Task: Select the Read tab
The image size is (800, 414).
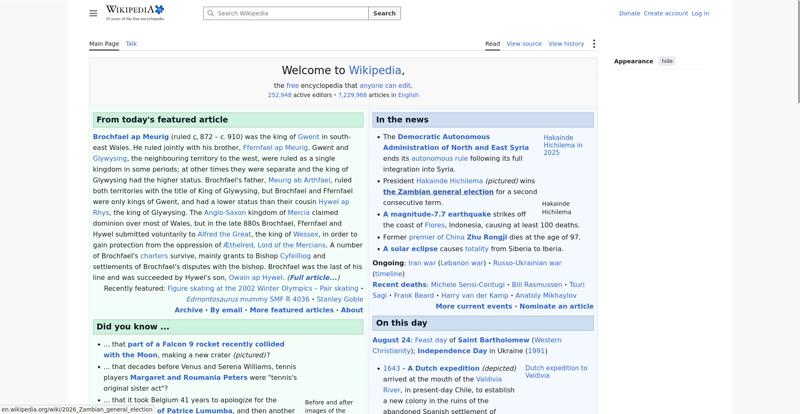Action: (492, 44)
